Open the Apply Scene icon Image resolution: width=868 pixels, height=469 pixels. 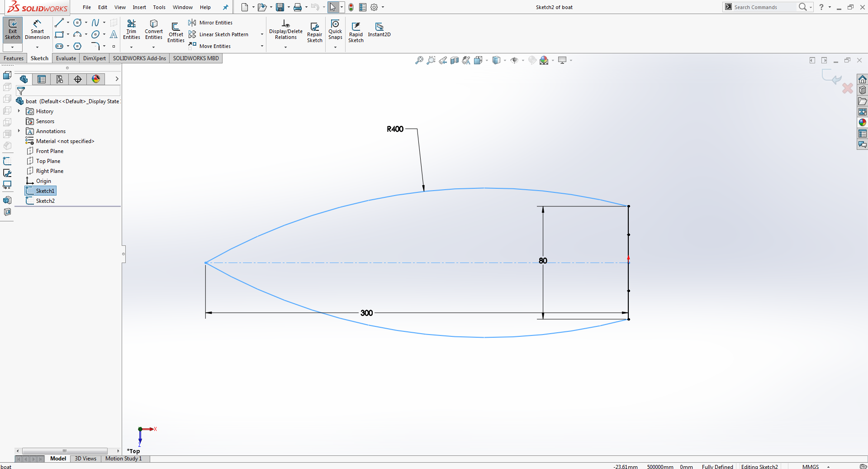pos(544,60)
